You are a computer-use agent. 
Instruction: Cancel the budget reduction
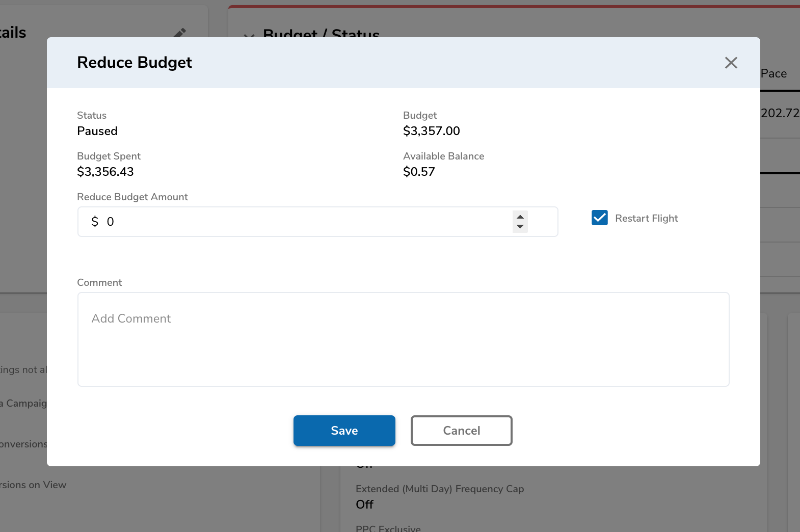461,431
